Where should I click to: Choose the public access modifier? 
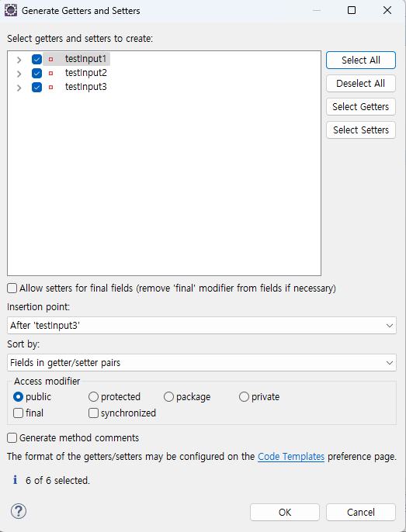(x=18, y=396)
